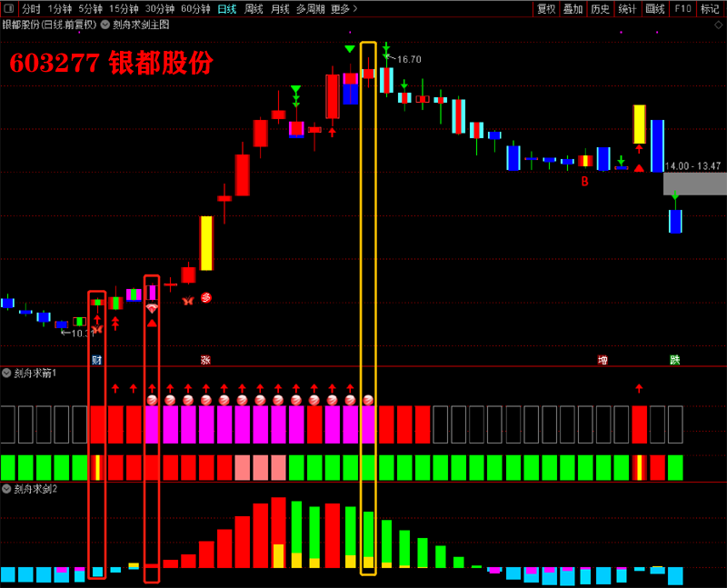Click the green '跌' marker near chart bottom
Image resolution: width=727 pixels, height=588 pixels.
point(674,360)
